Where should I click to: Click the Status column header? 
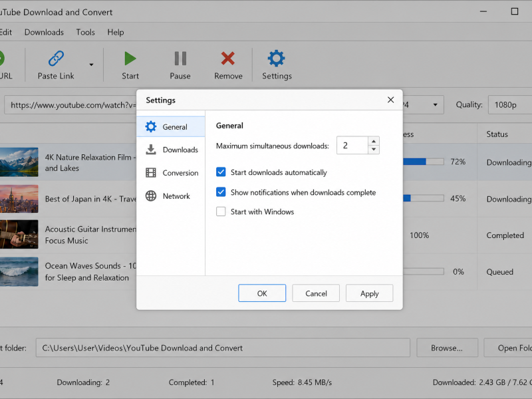[x=497, y=134]
